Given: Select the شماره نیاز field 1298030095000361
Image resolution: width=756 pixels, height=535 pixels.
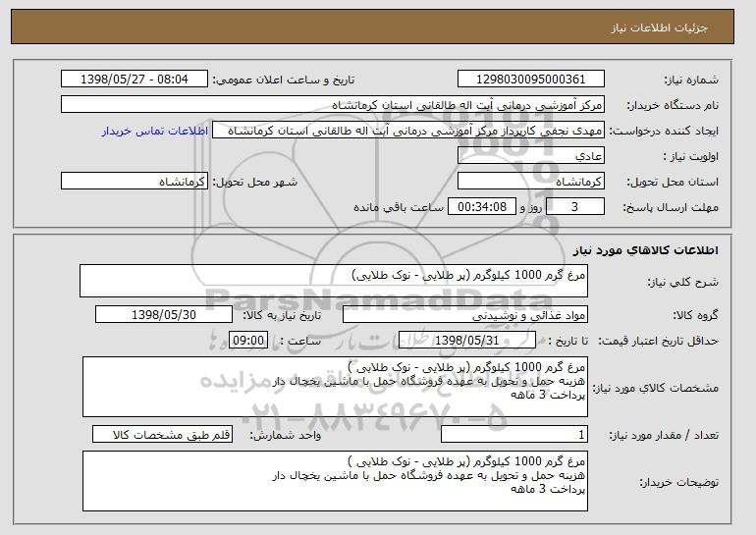Looking at the screenshot, I should pos(531,80).
